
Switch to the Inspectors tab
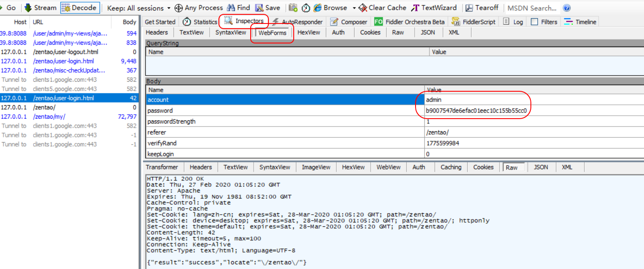coord(244,21)
